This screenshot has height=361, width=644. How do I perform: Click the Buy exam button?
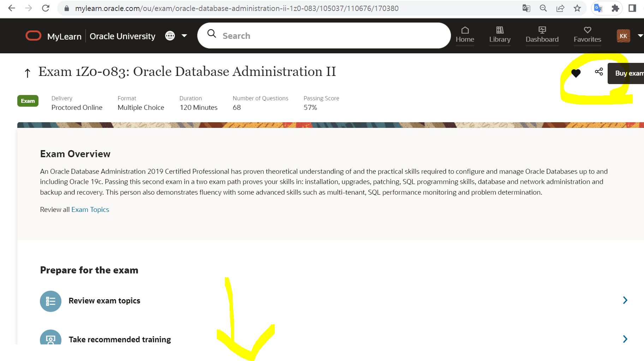626,73
